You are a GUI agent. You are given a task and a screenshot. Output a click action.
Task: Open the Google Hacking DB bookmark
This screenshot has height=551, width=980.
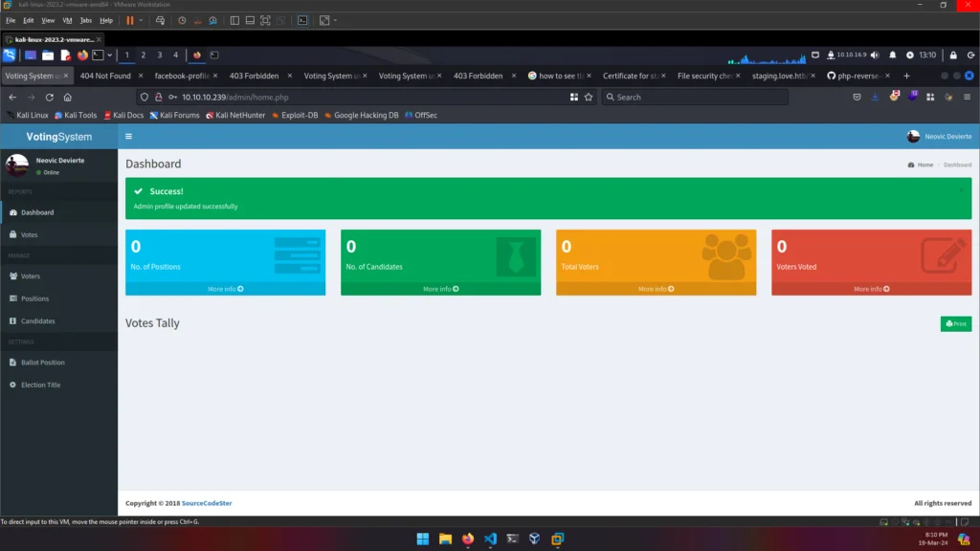(361, 115)
